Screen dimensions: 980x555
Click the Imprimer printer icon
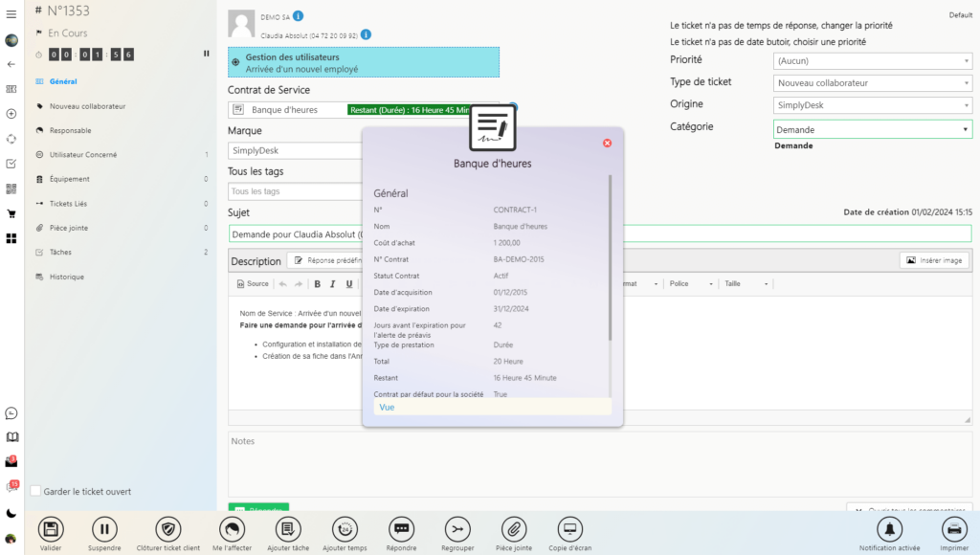point(953,529)
